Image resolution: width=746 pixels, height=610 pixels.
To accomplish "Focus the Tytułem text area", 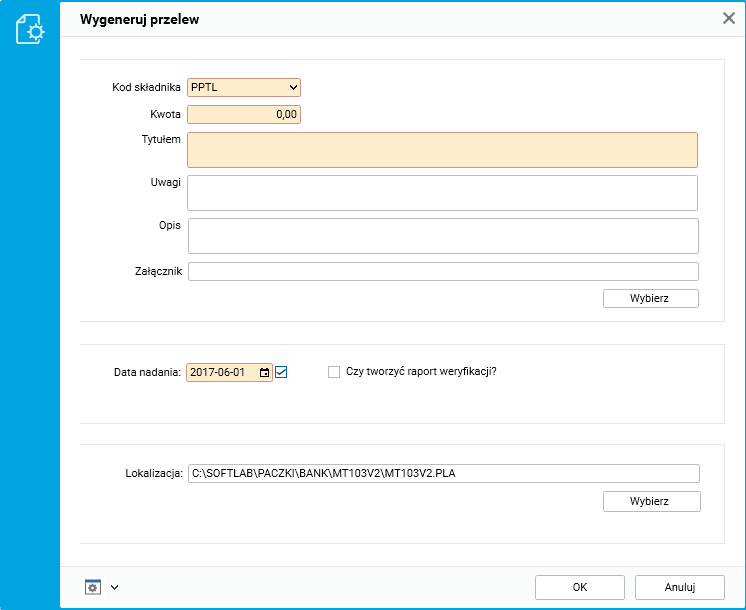I will point(442,150).
